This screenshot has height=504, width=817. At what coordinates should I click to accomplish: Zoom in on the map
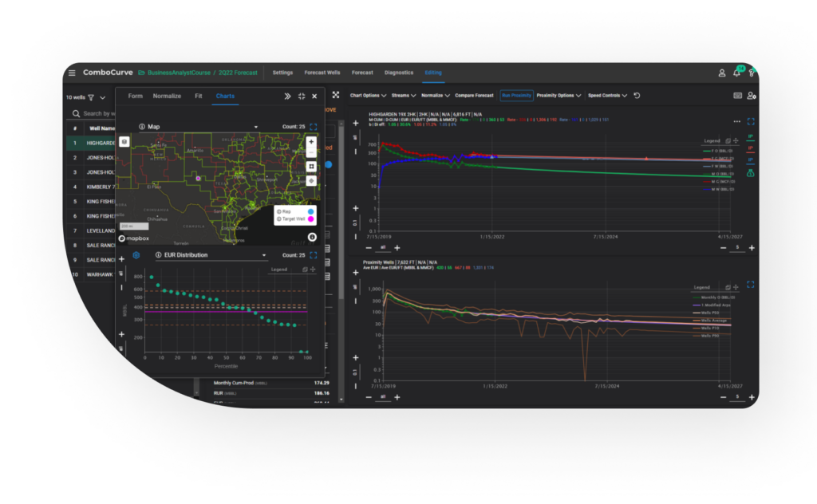coord(311,142)
